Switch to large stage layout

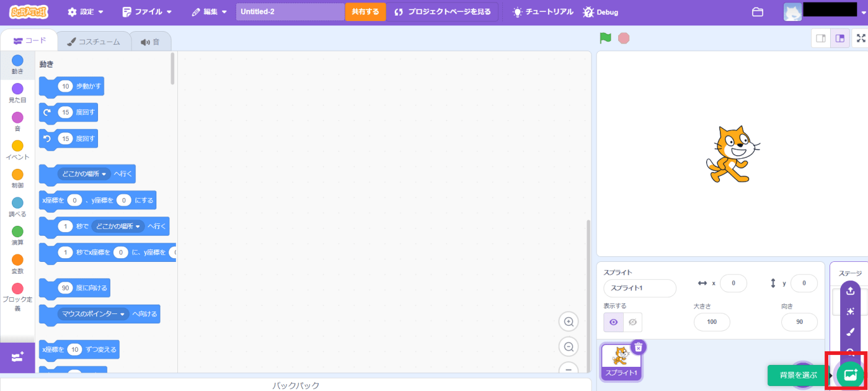pyautogui.click(x=839, y=38)
